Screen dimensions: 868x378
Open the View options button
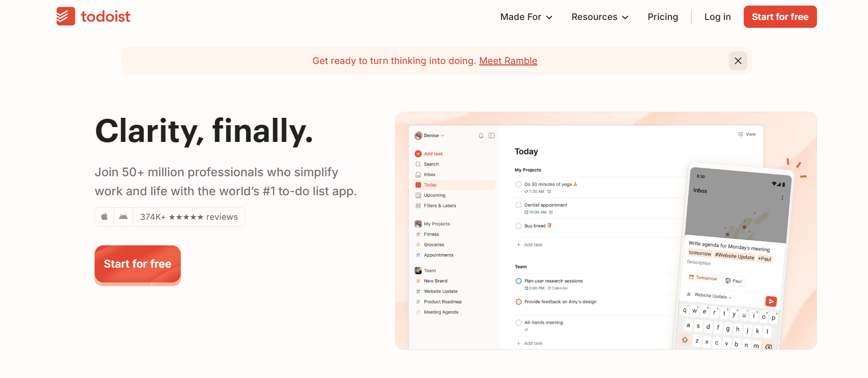point(747,134)
